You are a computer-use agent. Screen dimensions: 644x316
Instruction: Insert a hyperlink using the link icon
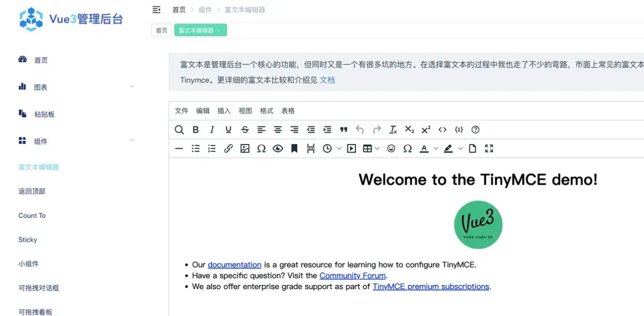point(229,148)
